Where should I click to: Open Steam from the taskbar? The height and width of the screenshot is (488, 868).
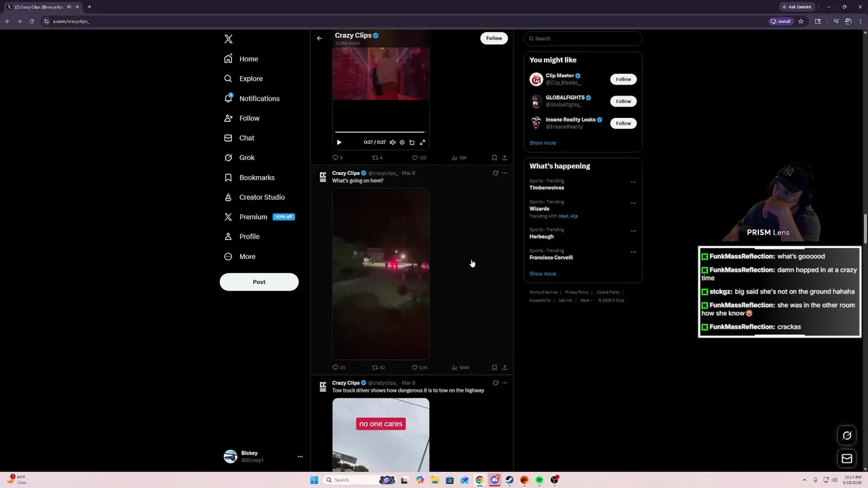coord(509,480)
